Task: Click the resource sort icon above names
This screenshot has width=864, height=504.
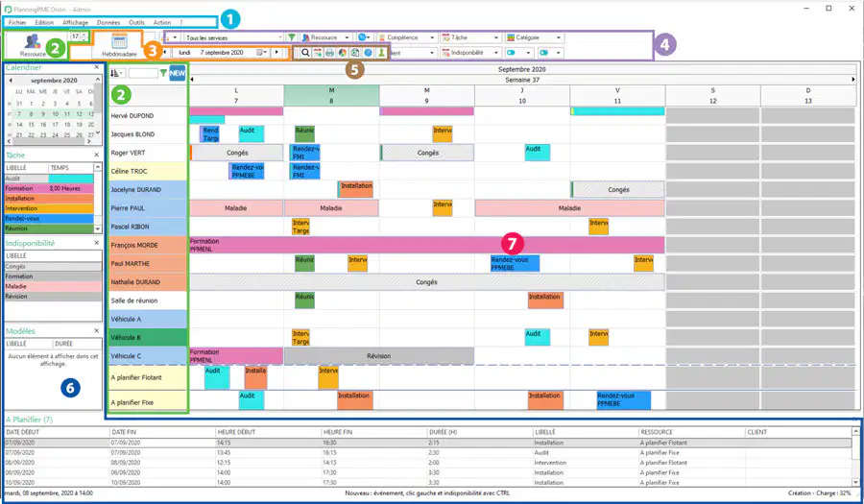Action: [115, 73]
